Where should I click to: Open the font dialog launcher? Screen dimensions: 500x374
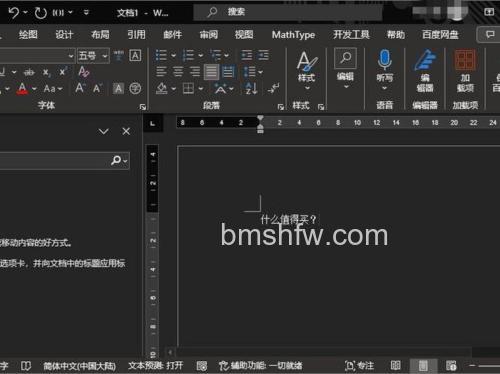tap(143, 107)
